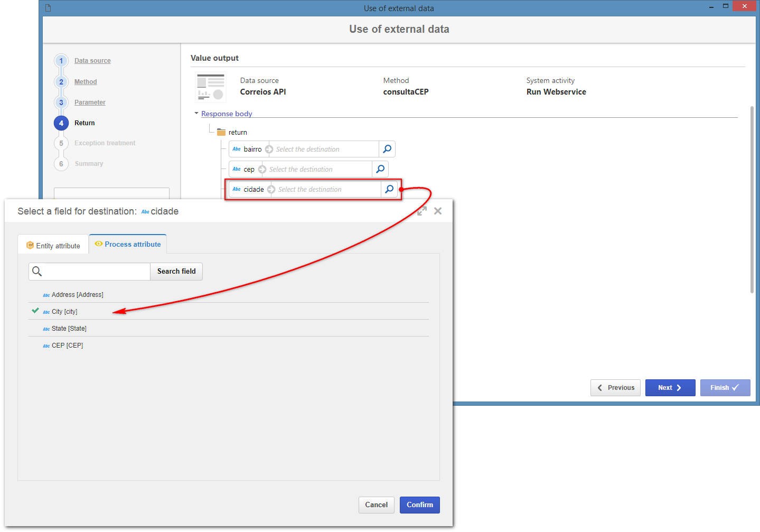Select the CEP [CEP] attribute

[x=228, y=345]
